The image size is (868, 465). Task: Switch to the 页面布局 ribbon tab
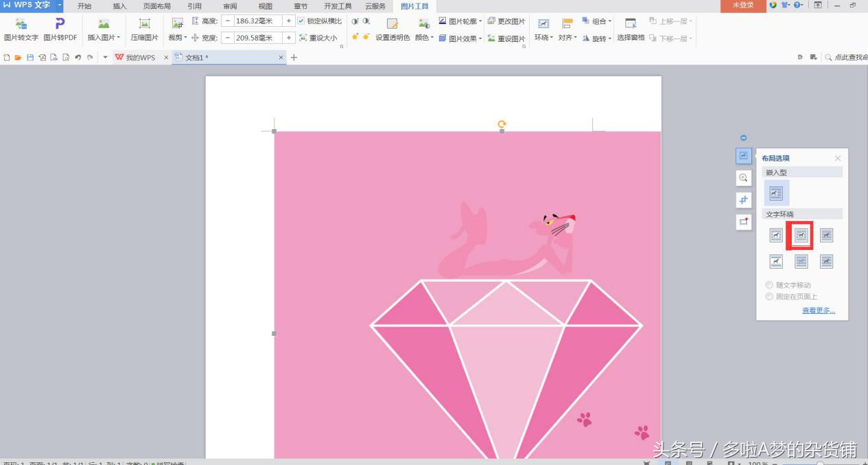click(x=156, y=6)
